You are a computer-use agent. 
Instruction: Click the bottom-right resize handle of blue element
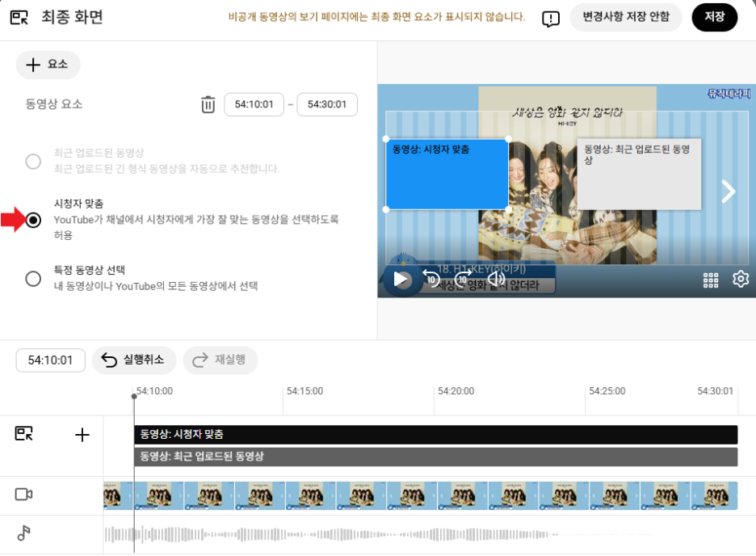(509, 210)
